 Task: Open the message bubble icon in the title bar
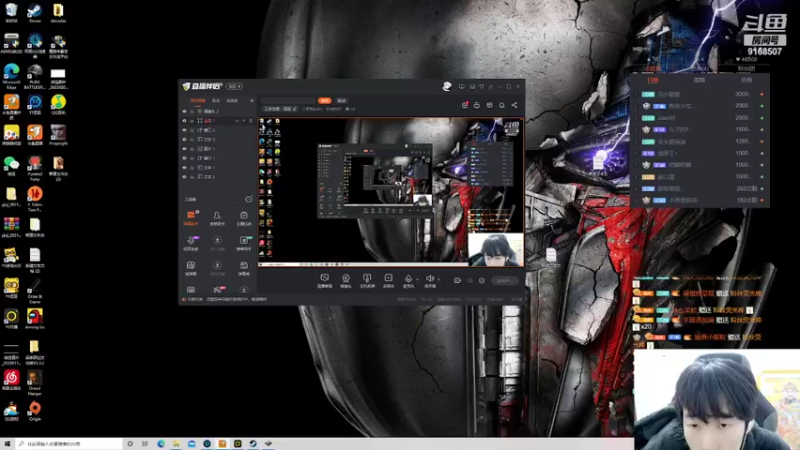(x=462, y=87)
